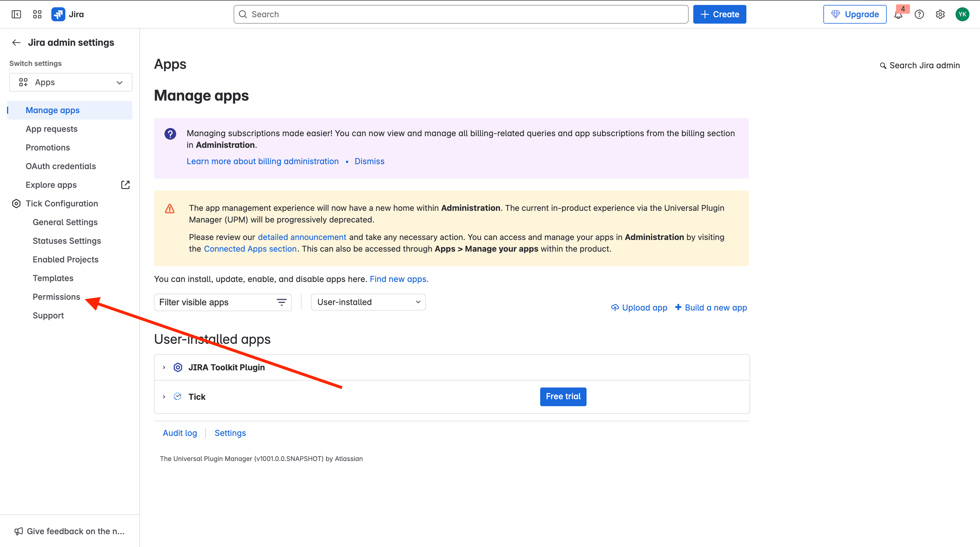Viewport: 980px width, 547px height.
Task: Expand the JIRA Toolkit Plugin row
Action: pyautogui.click(x=164, y=367)
